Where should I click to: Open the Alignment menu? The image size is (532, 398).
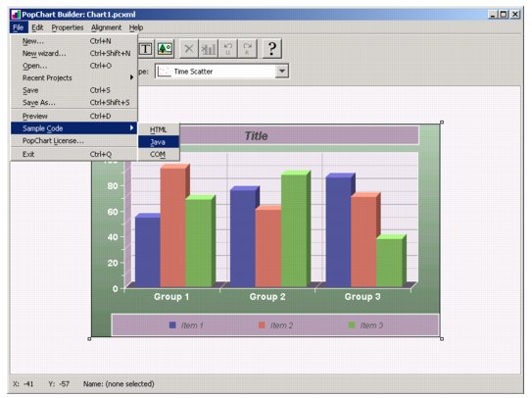click(106, 27)
